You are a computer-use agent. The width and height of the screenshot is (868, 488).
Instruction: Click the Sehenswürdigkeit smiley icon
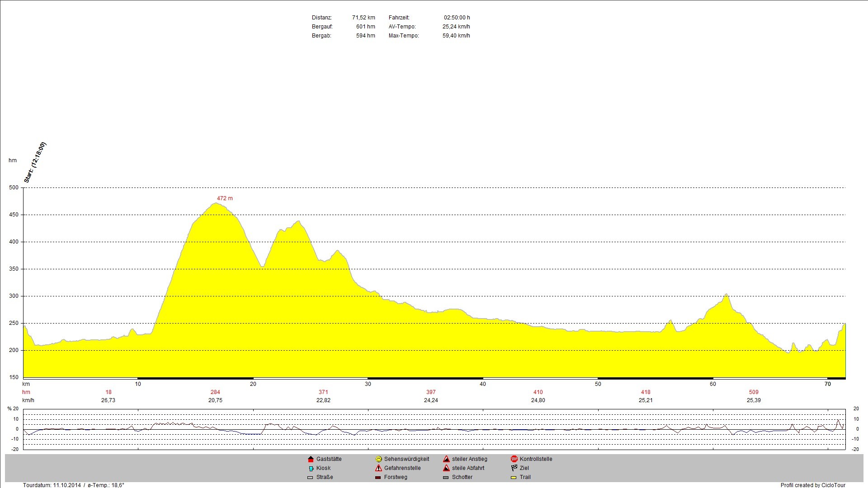[378, 459]
